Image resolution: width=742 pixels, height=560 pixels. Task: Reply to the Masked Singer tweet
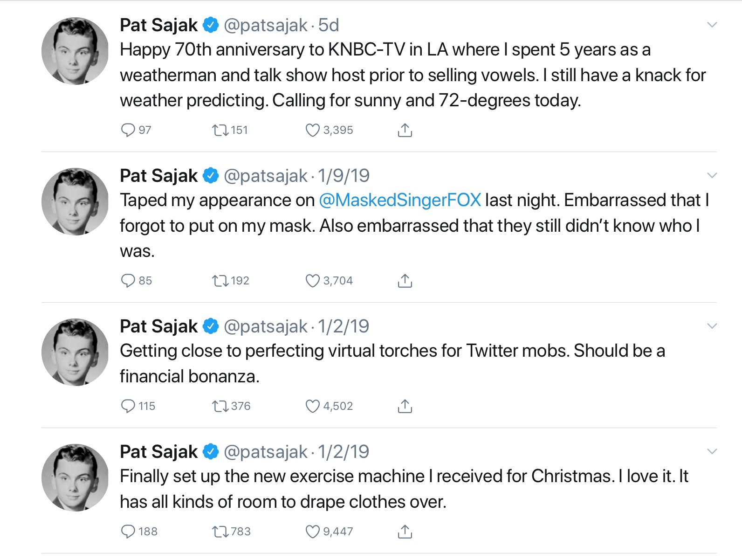pos(128,281)
